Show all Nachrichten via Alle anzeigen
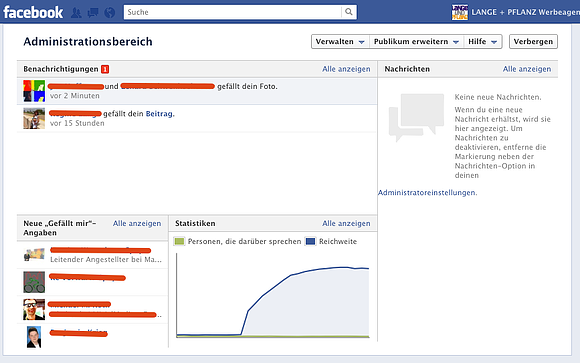Viewport: 580px width, 363px height. pyautogui.click(x=527, y=69)
